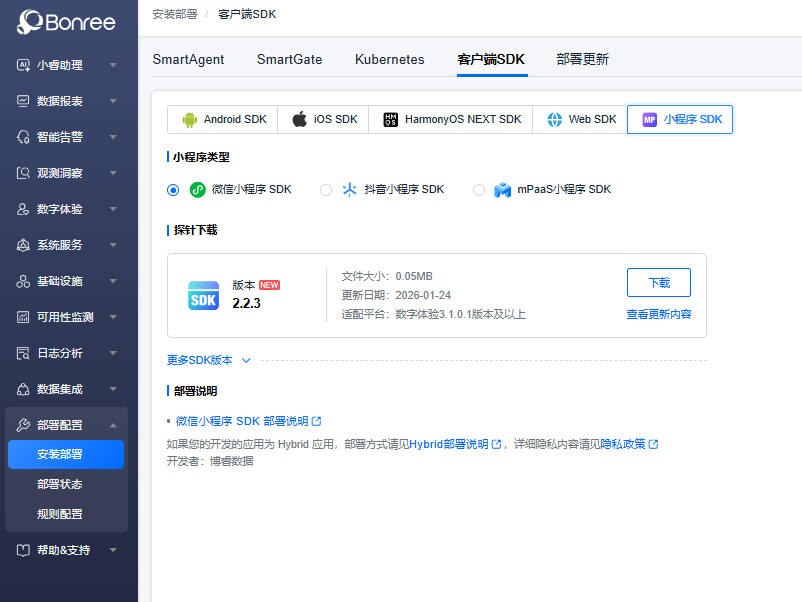
Task: Click the SDK package icon
Action: pyautogui.click(x=203, y=296)
